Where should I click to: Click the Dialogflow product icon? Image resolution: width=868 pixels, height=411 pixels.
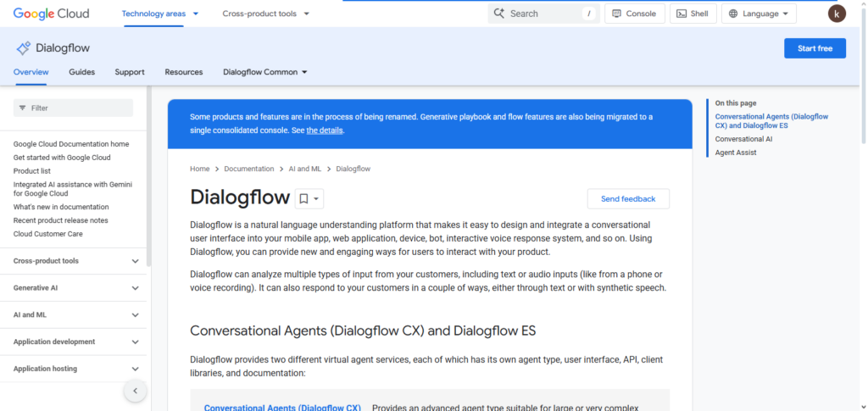(23, 48)
